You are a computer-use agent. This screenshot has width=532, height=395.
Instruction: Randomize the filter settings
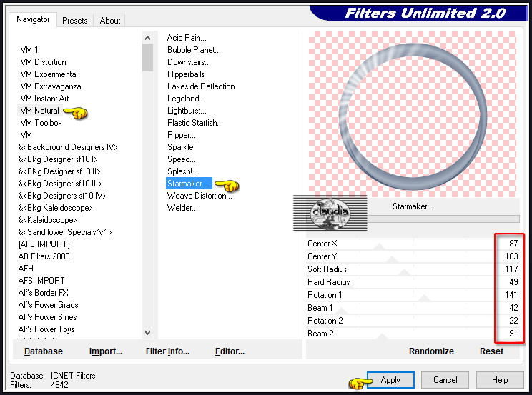pyautogui.click(x=431, y=351)
